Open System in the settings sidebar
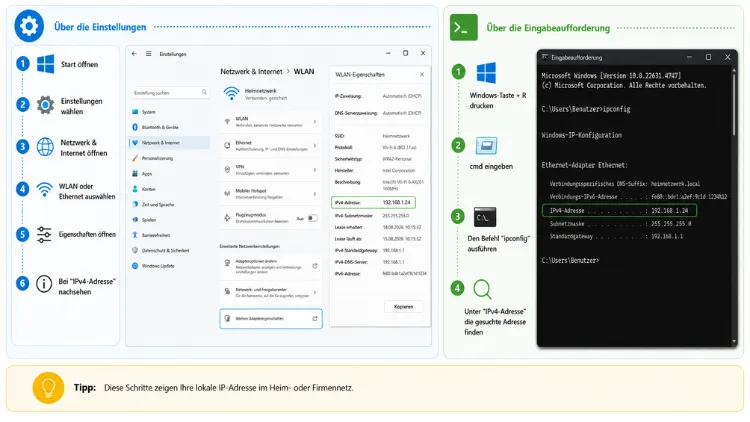This screenshot has height=422, width=750. coord(170,112)
